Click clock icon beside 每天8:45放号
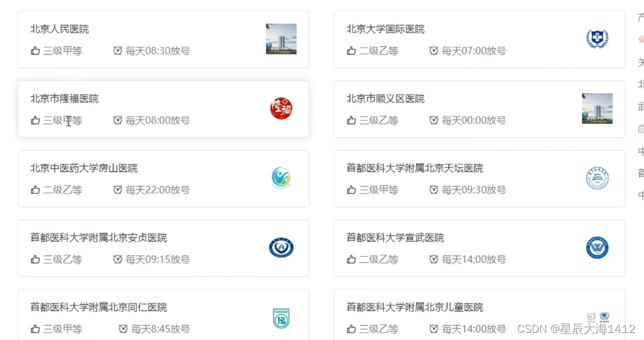Viewport: 644px width, 340px height. point(123,329)
